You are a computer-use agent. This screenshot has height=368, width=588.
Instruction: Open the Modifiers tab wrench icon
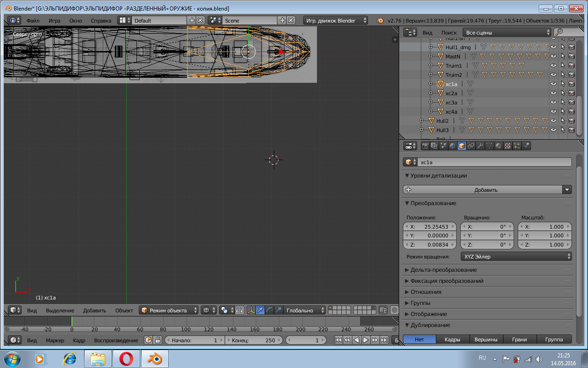(480, 146)
